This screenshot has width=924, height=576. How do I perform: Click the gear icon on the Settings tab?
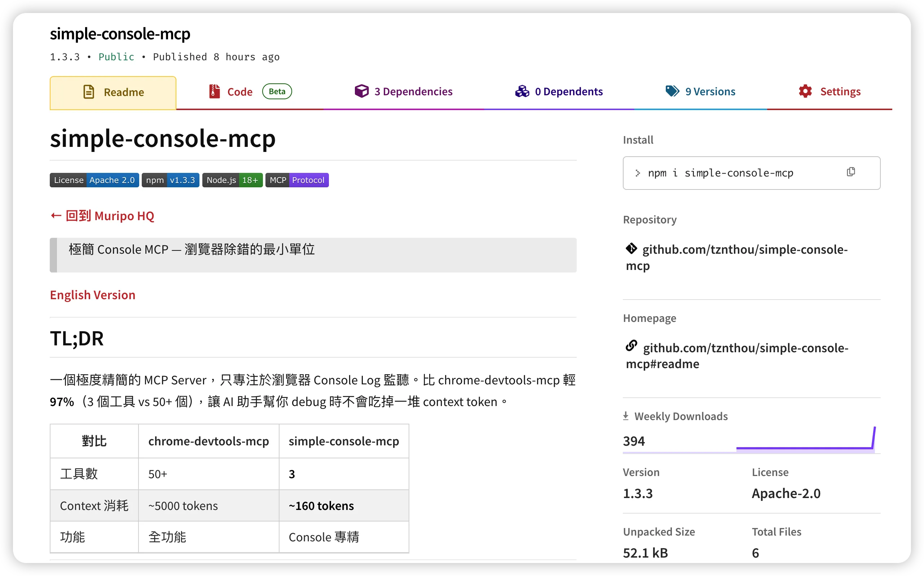click(x=805, y=91)
